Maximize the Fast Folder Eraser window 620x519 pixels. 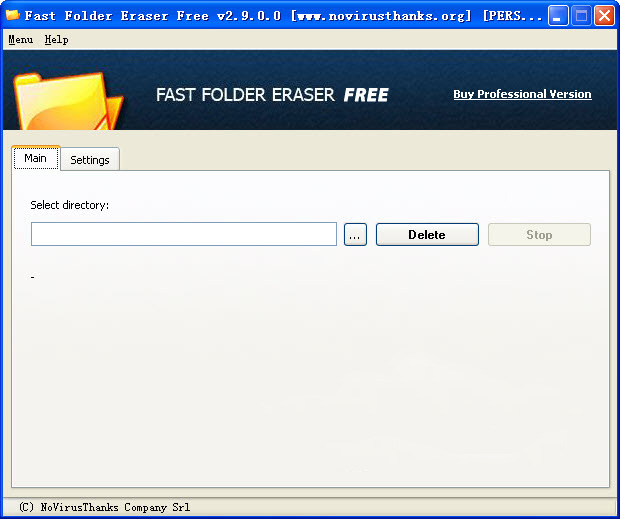(x=581, y=16)
